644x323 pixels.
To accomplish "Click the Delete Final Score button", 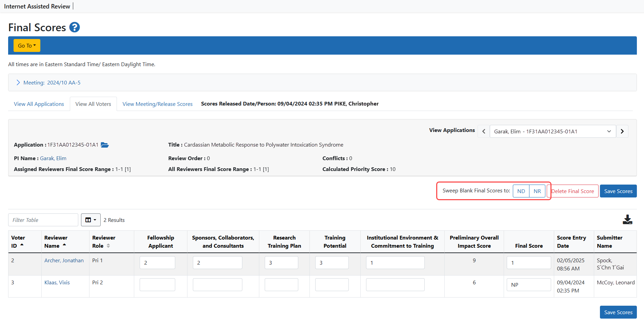I will point(573,191).
